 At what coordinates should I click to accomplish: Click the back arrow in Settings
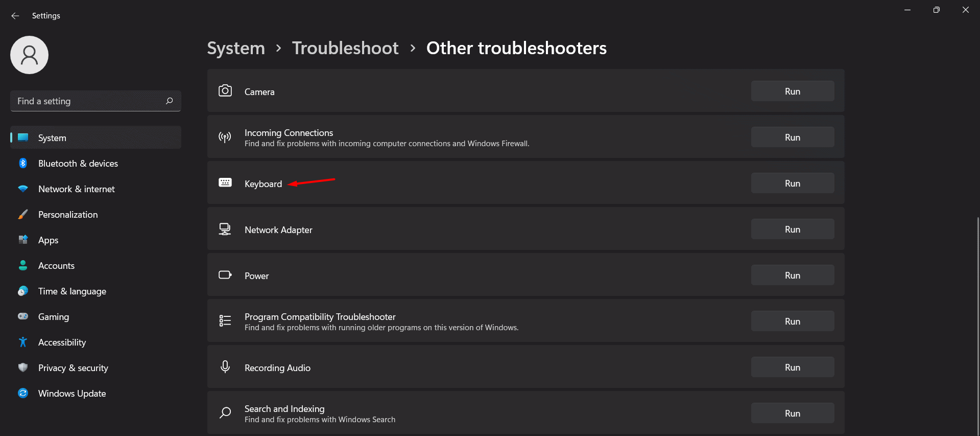coord(15,16)
